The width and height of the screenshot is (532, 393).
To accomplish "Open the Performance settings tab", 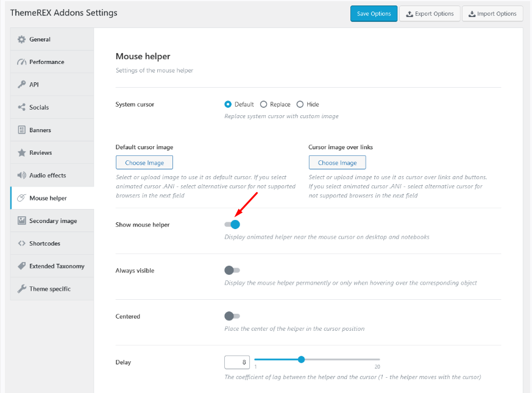I will 52,62.
